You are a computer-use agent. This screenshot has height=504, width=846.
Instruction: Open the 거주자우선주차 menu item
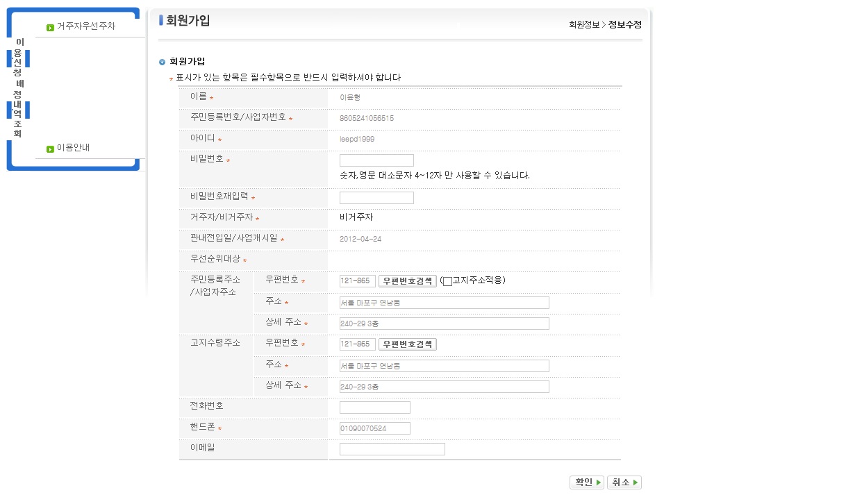click(85, 26)
